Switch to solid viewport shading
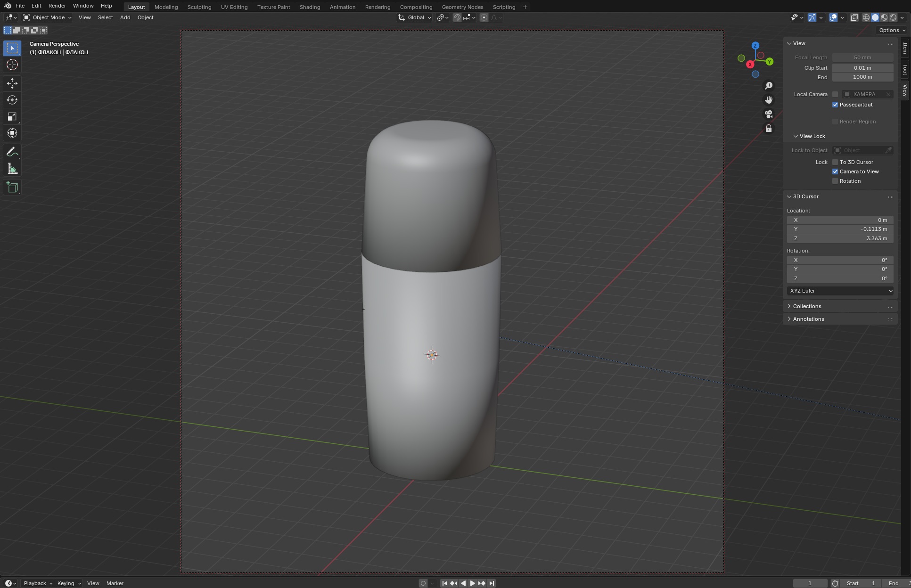911x588 pixels. point(875,17)
